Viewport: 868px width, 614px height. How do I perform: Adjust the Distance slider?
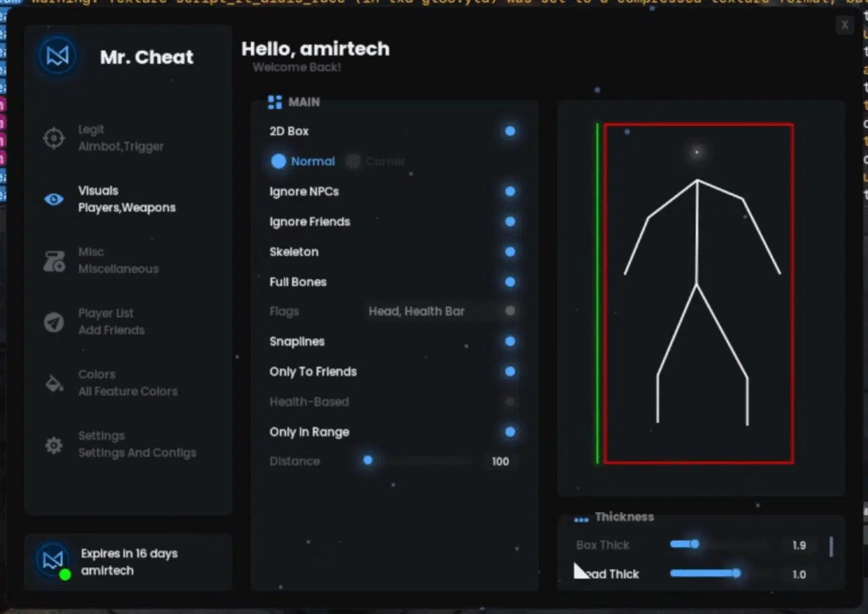[368, 461]
